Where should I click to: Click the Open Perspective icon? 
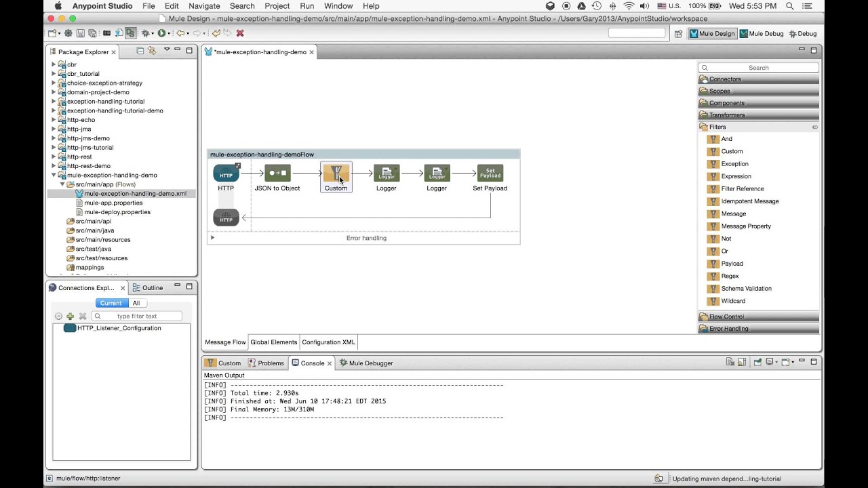point(678,33)
